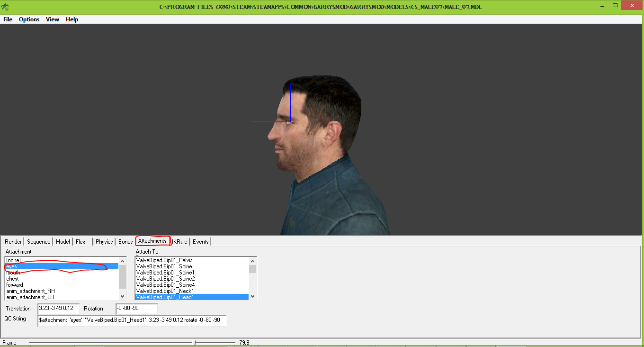Select the mouth attachment
Viewport: 644px width, 347px height.
[62, 273]
